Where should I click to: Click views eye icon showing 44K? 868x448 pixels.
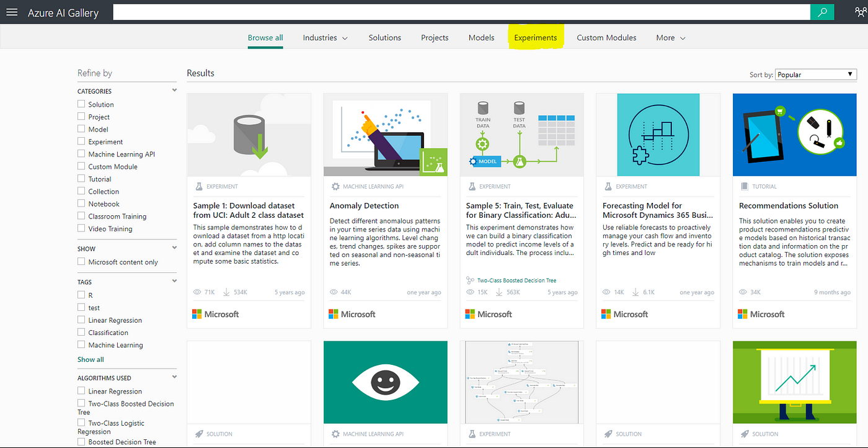(334, 292)
